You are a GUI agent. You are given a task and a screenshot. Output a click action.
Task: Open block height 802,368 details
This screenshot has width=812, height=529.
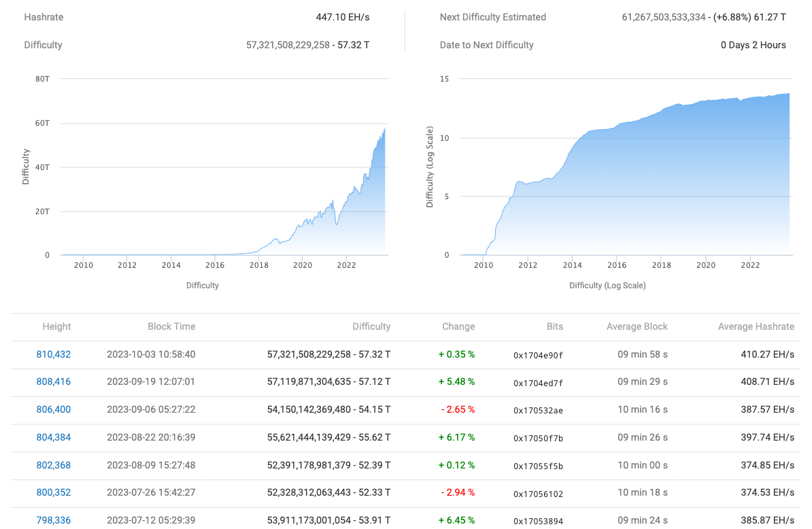coord(53,465)
